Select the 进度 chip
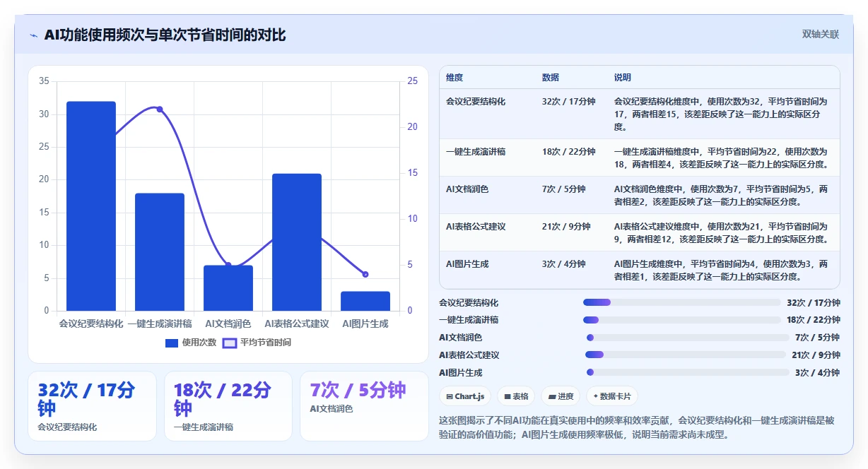 coord(561,396)
